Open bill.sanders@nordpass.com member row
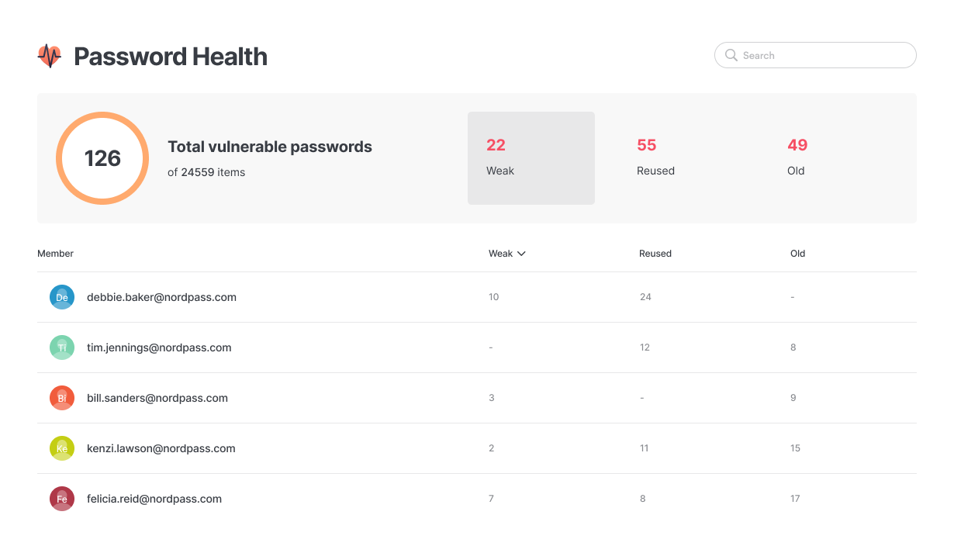954x560 pixels. pos(477,398)
